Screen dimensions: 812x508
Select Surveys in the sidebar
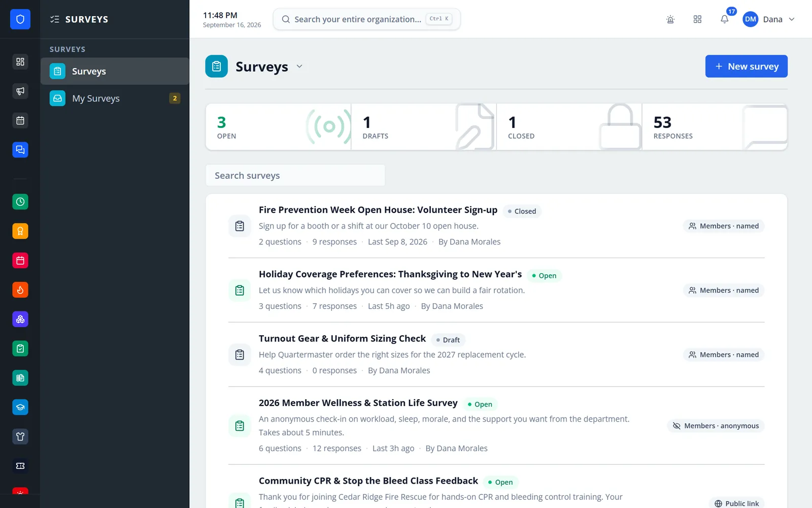click(x=115, y=71)
